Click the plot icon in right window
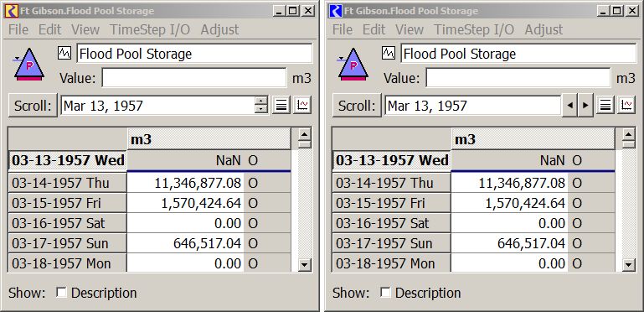The image size is (644, 312). click(x=626, y=105)
